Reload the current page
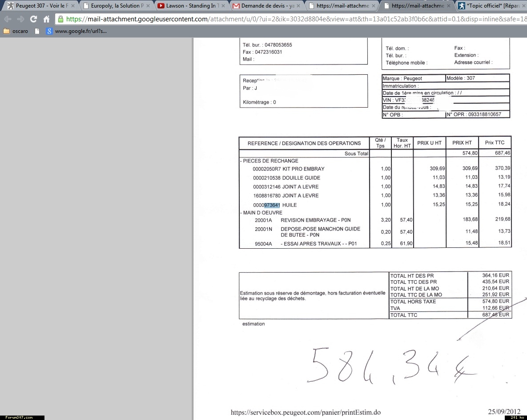The width and height of the screenshot is (527, 420). [x=33, y=19]
